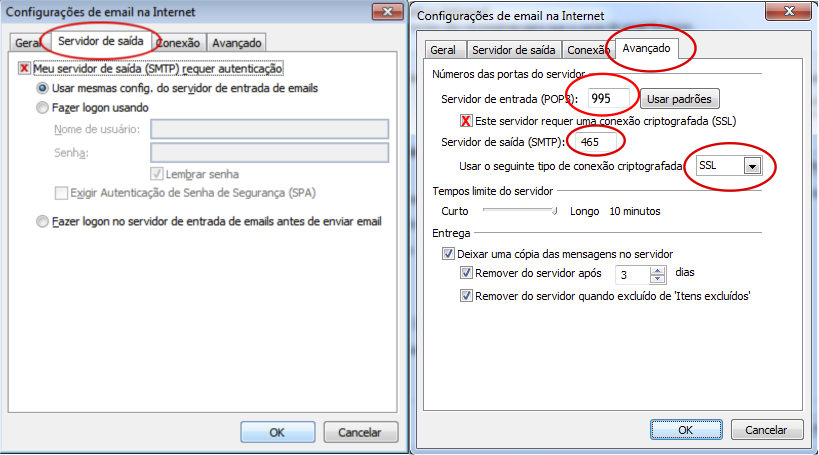Toggle the 'Lembrar senha' checkbox

point(157,172)
